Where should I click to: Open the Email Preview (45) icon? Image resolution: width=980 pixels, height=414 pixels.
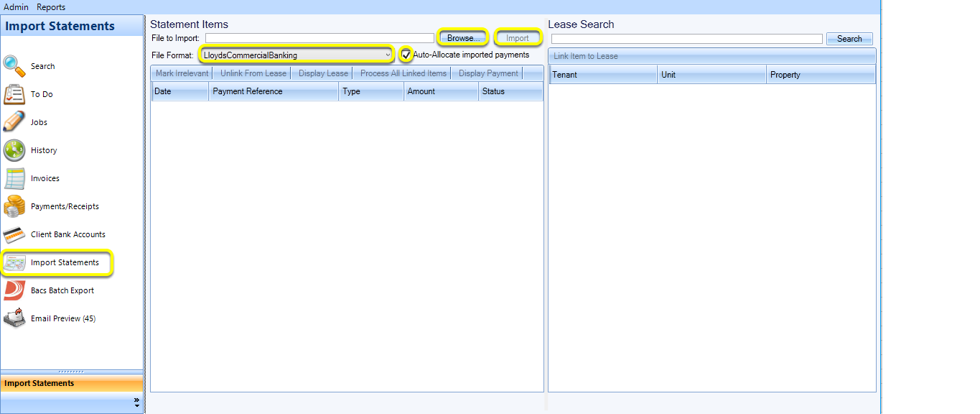14,318
